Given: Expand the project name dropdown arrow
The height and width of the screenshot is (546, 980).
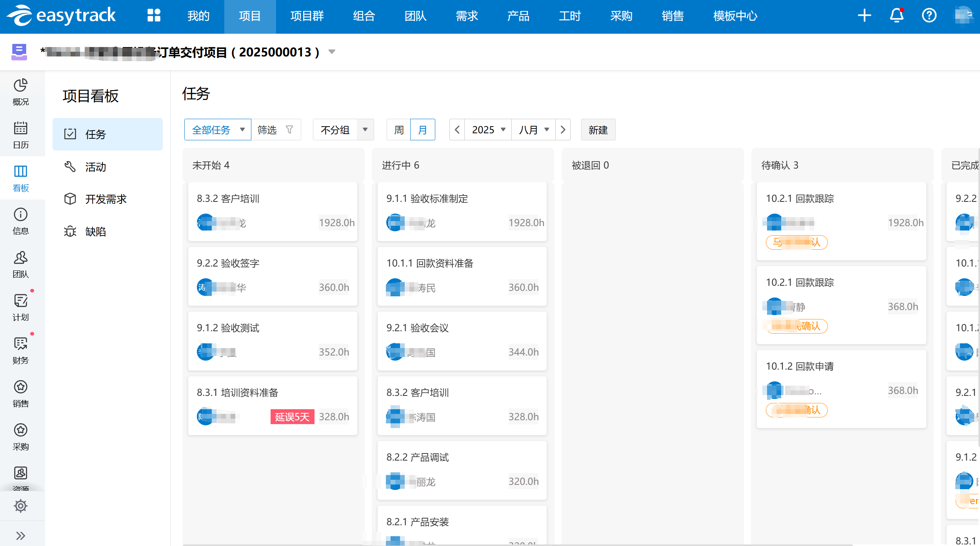Looking at the screenshot, I should coord(332,52).
